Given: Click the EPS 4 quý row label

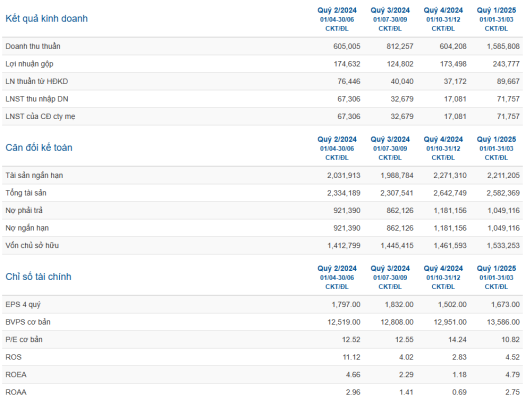Looking at the screenshot, I should pyautogui.click(x=23, y=305).
